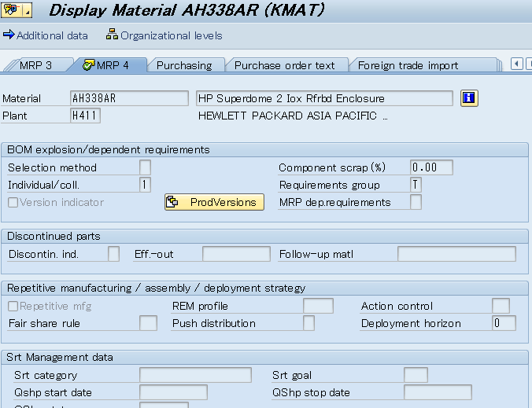The height and width of the screenshot is (408, 532).
Task: Click the Additional data arrow icon
Action: point(9,35)
